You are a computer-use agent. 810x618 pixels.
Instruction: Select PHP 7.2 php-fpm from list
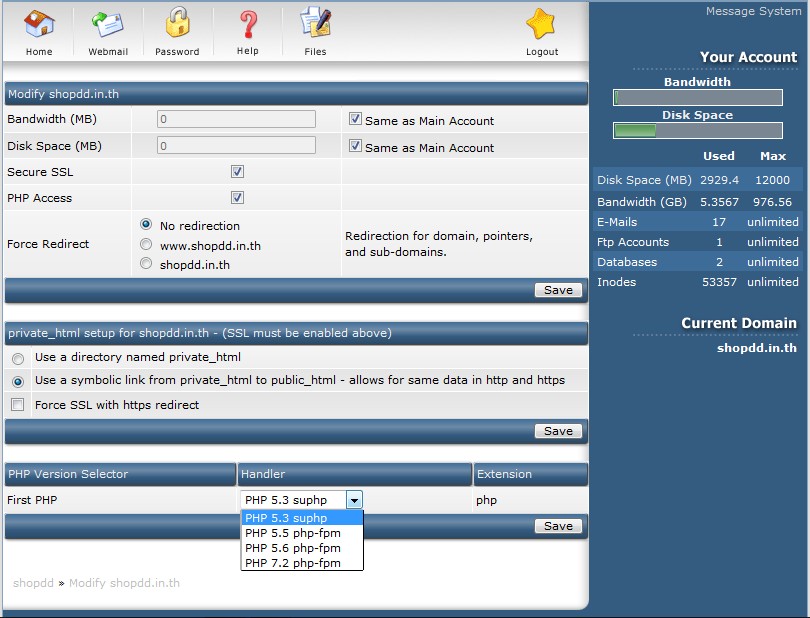[293, 563]
